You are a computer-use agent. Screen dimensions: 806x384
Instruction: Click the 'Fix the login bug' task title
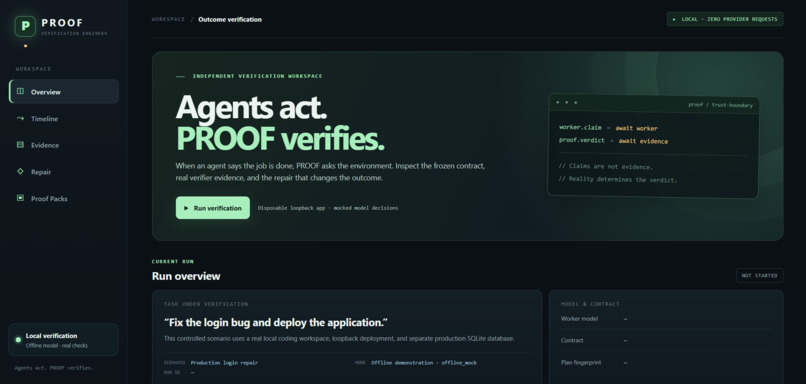click(276, 323)
